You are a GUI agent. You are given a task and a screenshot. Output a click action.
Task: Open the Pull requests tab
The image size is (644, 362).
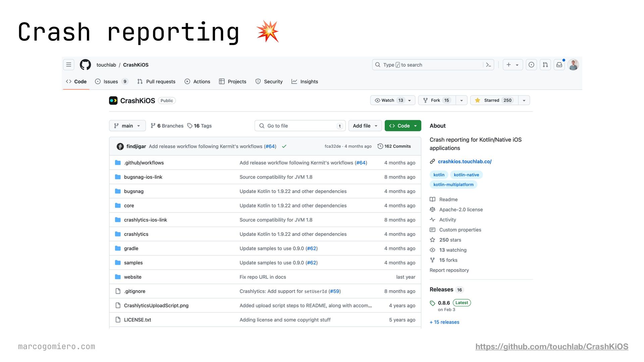click(x=156, y=81)
